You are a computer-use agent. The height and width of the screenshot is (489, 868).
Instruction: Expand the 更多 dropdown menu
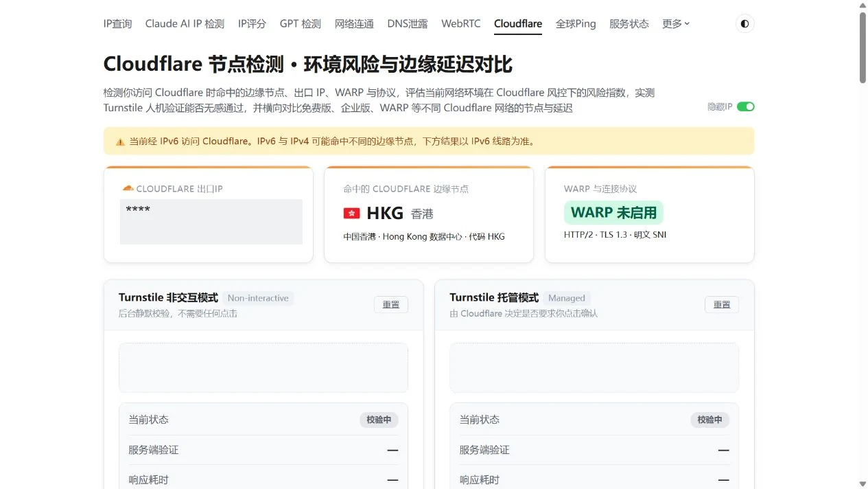click(676, 23)
